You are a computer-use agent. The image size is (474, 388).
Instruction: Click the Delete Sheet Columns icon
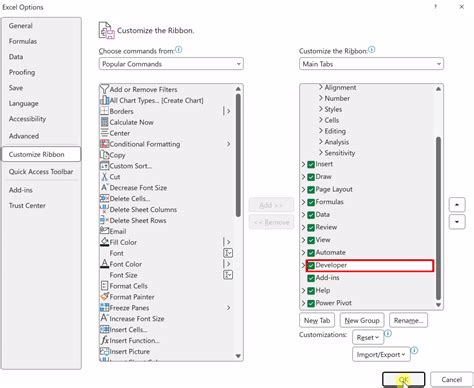click(105, 209)
